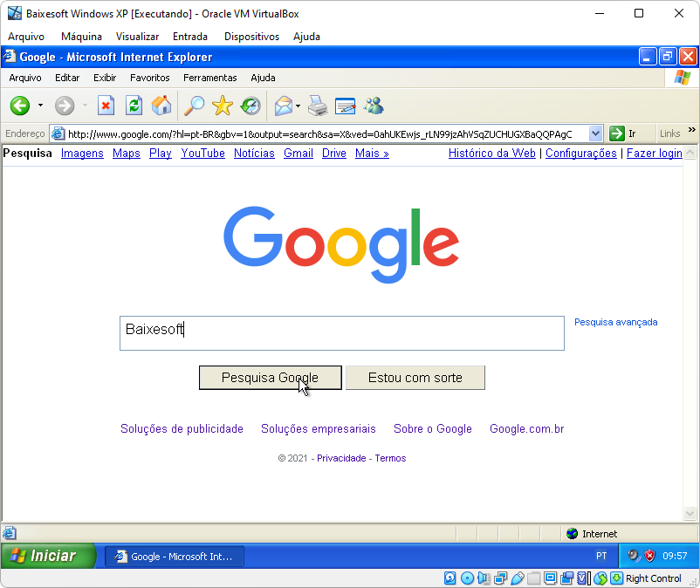Click the VirtualBox keyboard capture arrow icon

[x=616, y=578]
